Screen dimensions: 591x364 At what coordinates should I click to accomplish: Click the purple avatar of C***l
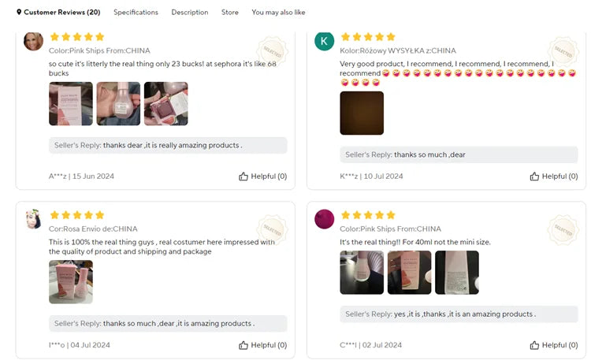(x=324, y=219)
